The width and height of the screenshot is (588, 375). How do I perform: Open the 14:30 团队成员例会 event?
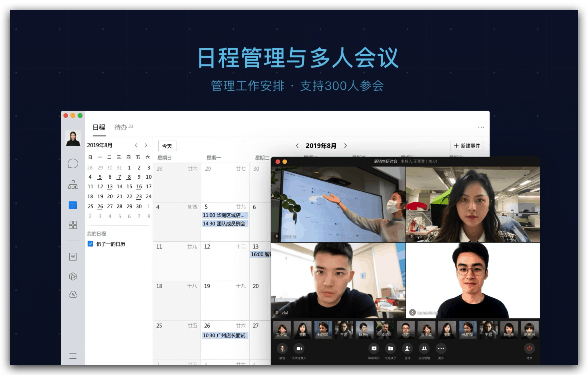coord(225,224)
